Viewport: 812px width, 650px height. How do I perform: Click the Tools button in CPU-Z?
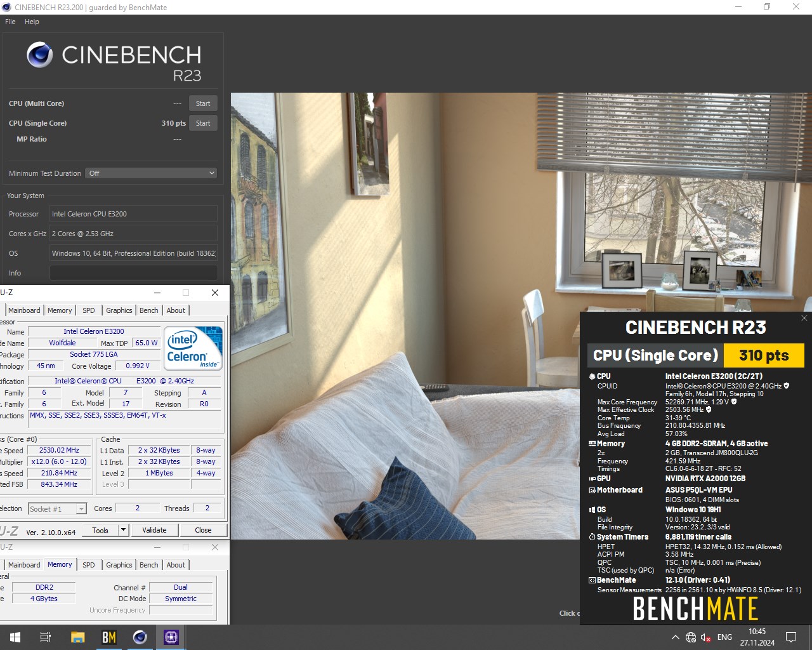coord(100,530)
